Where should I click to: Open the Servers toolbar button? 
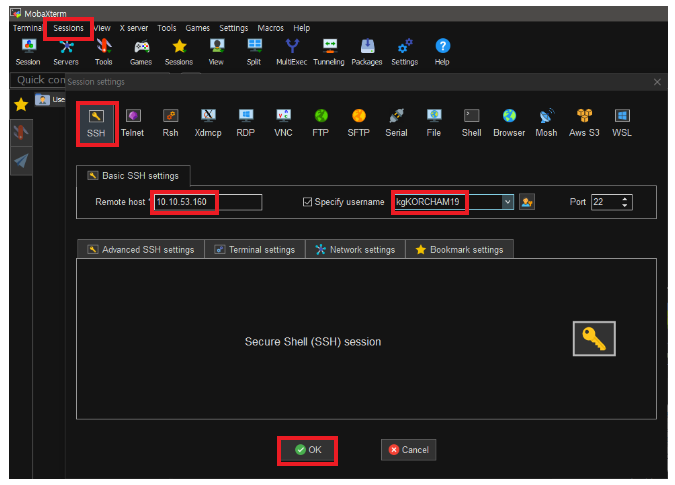tap(66, 52)
